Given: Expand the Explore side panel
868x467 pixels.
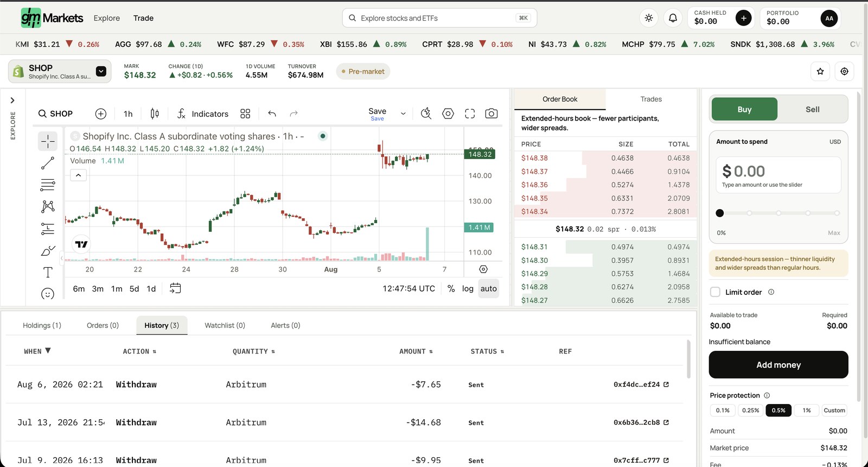Looking at the screenshot, I should (x=12, y=100).
